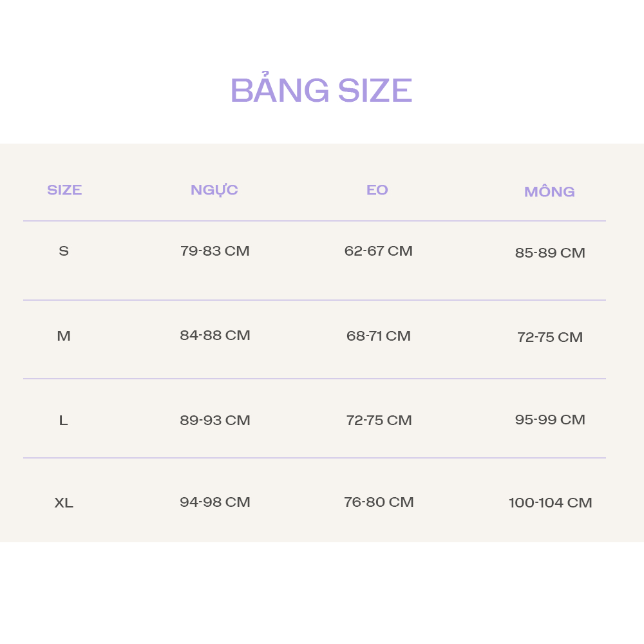644x644 pixels.
Task: Click the XL size row label
Action: [64, 503]
